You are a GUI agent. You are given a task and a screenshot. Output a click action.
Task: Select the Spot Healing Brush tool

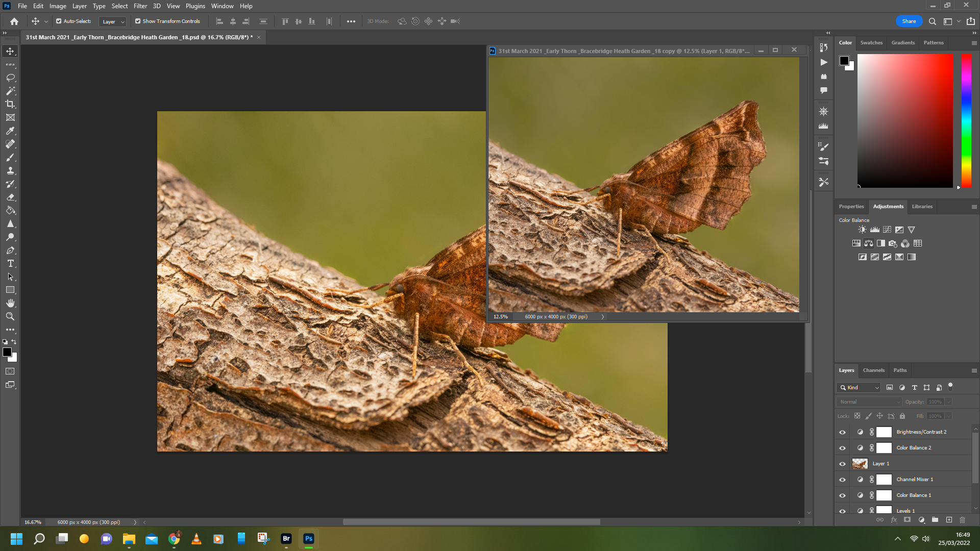(10, 144)
